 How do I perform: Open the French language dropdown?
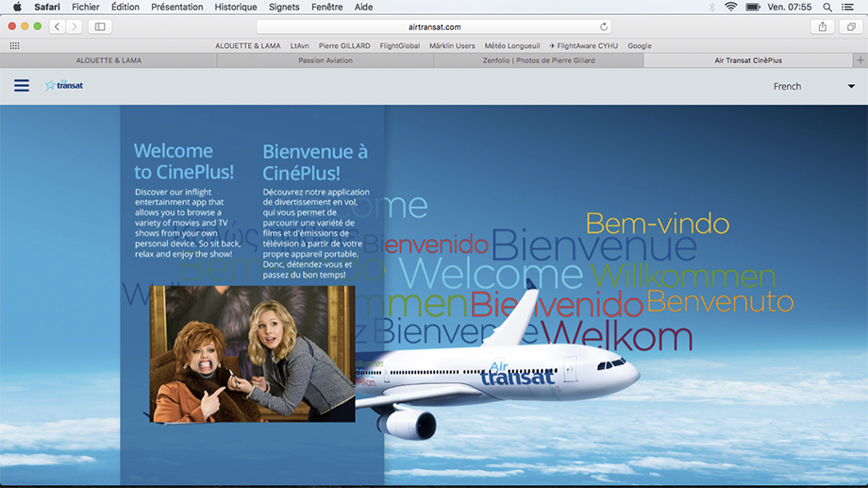click(813, 87)
